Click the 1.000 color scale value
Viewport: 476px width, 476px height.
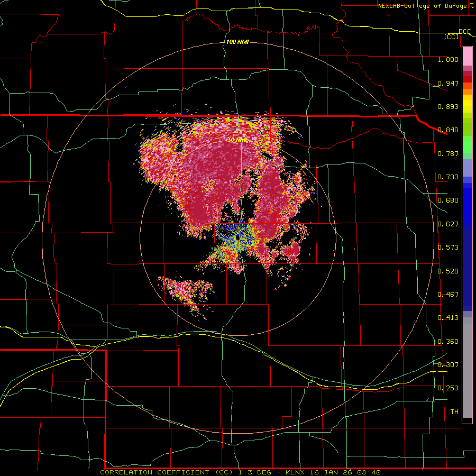pos(448,59)
